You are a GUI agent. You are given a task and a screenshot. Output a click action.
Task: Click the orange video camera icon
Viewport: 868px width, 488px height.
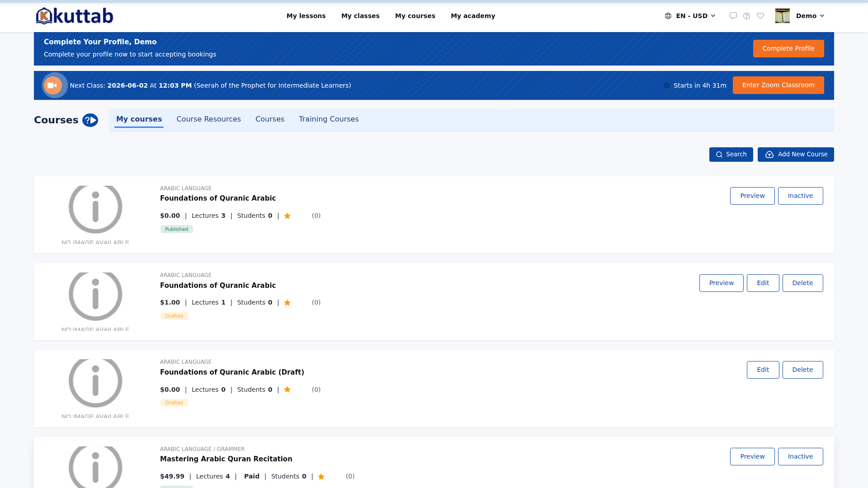[x=53, y=85]
